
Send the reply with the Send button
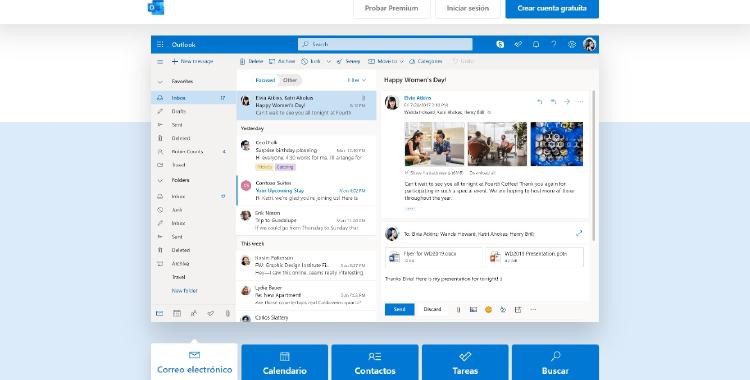click(x=399, y=310)
